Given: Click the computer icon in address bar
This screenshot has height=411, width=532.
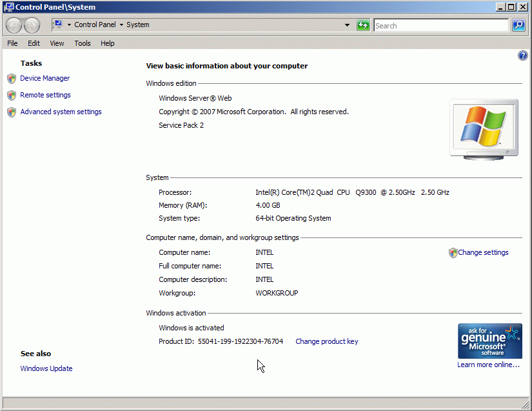Looking at the screenshot, I should pos(58,24).
